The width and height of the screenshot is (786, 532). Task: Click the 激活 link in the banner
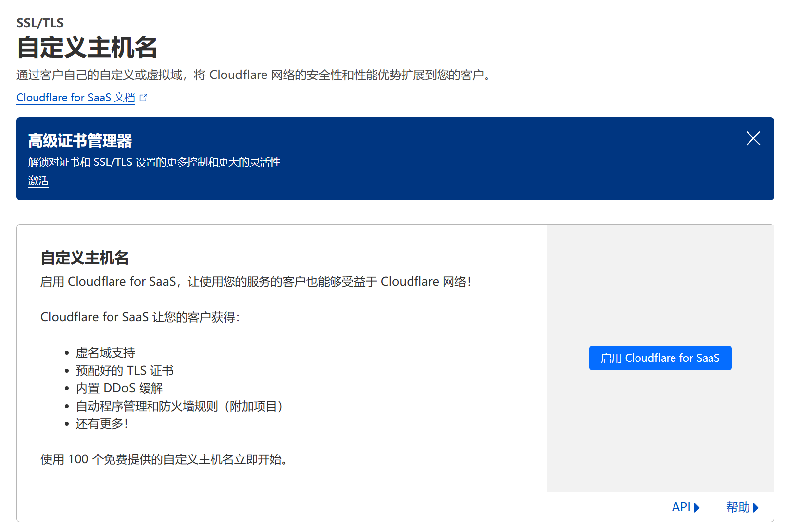coord(38,181)
